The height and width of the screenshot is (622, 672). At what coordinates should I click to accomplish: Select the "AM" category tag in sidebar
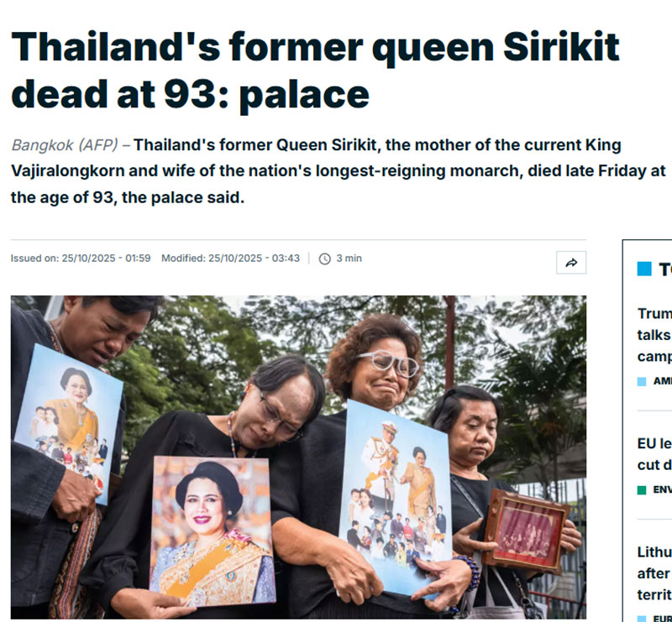pos(662,381)
